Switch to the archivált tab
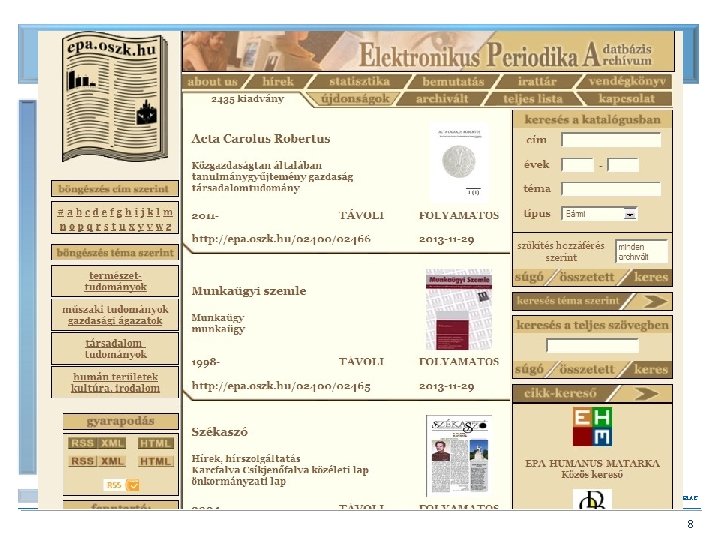 tap(442, 99)
